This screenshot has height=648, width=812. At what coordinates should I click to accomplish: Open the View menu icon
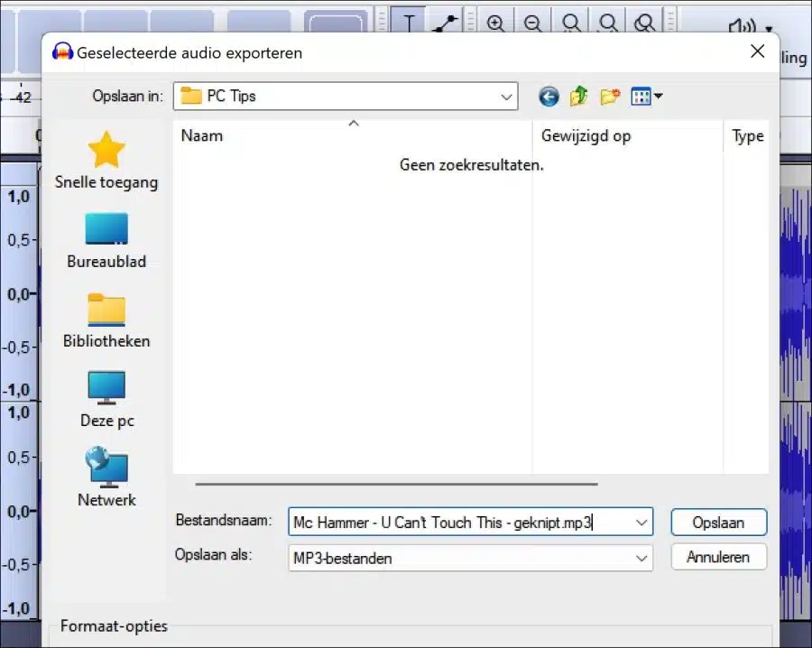[x=641, y=97]
